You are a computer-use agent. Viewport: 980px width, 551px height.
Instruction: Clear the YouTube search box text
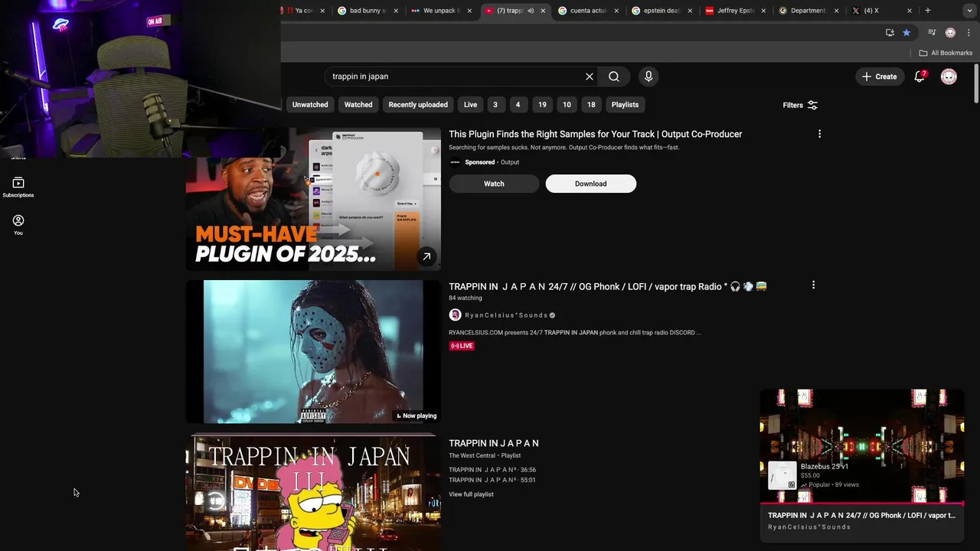(590, 77)
